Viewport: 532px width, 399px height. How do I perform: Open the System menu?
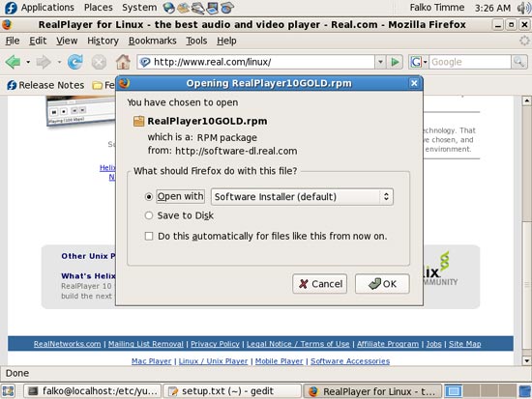coord(139,8)
